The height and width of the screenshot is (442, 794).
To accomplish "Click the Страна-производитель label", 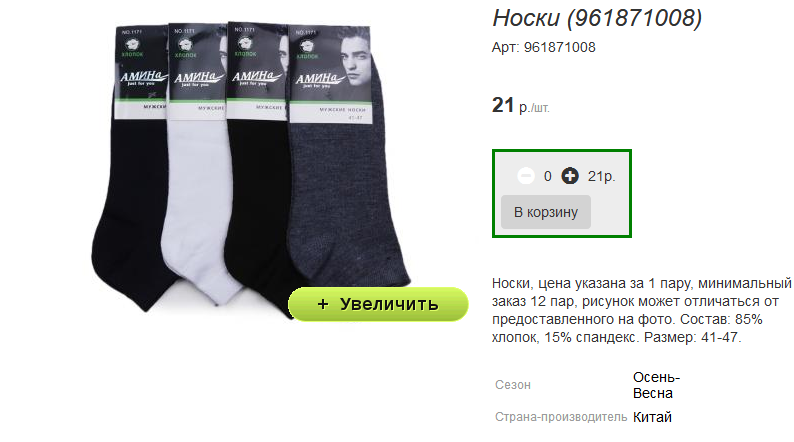I will (561, 417).
